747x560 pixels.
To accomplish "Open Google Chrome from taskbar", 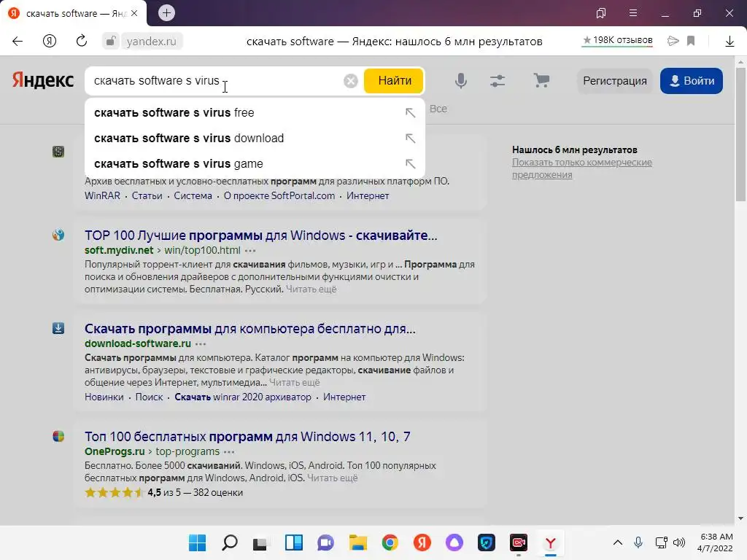I will coord(390,542).
